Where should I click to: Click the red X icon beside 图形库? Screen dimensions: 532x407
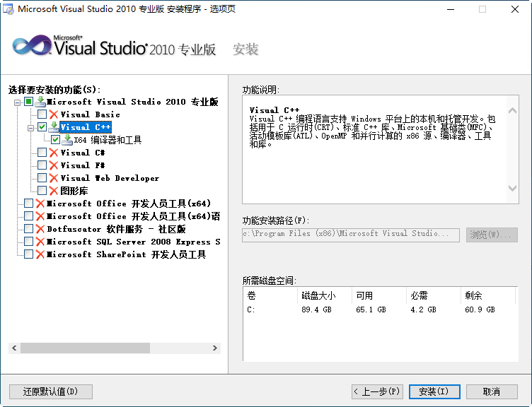coord(54,191)
